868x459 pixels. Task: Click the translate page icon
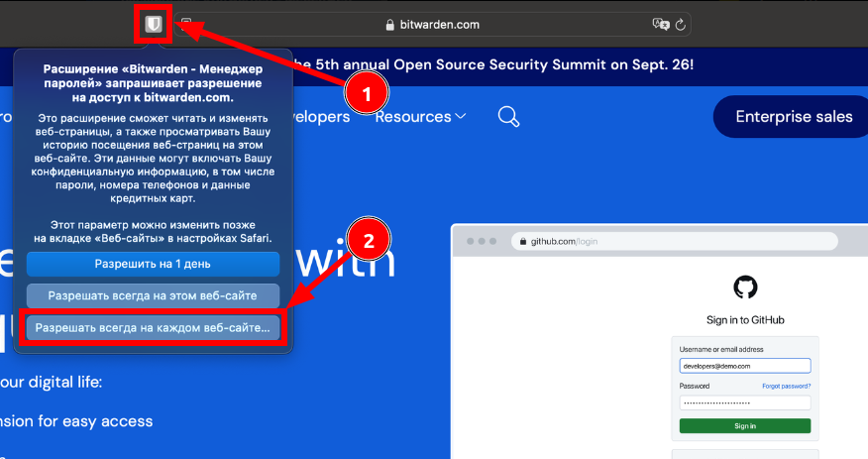click(660, 25)
